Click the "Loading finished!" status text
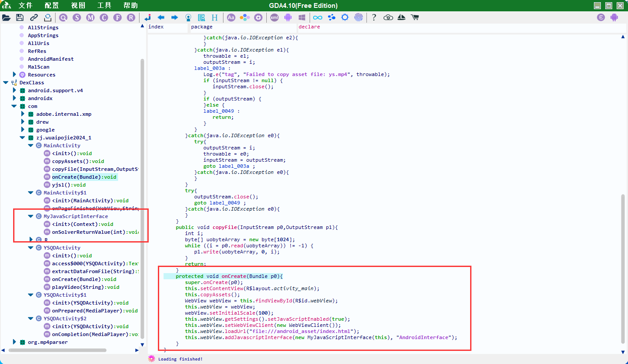This screenshot has height=364, width=628. 180,359
